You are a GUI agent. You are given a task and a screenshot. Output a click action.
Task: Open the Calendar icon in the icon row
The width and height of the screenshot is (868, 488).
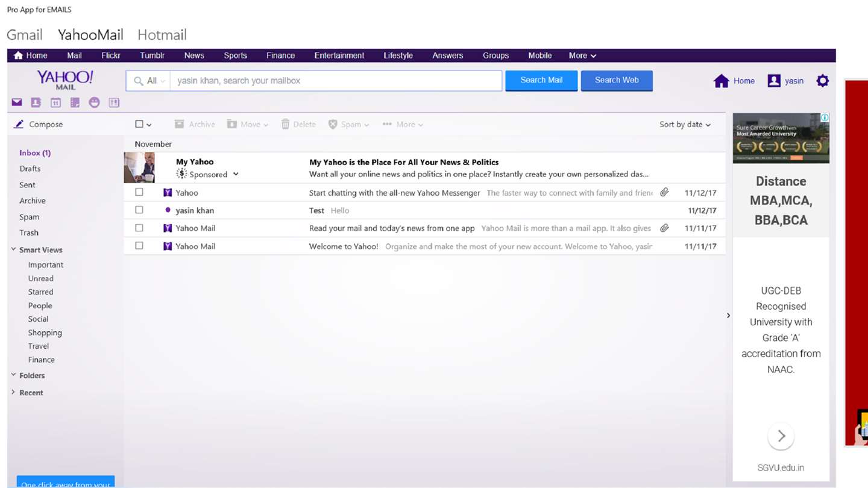(55, 102)
